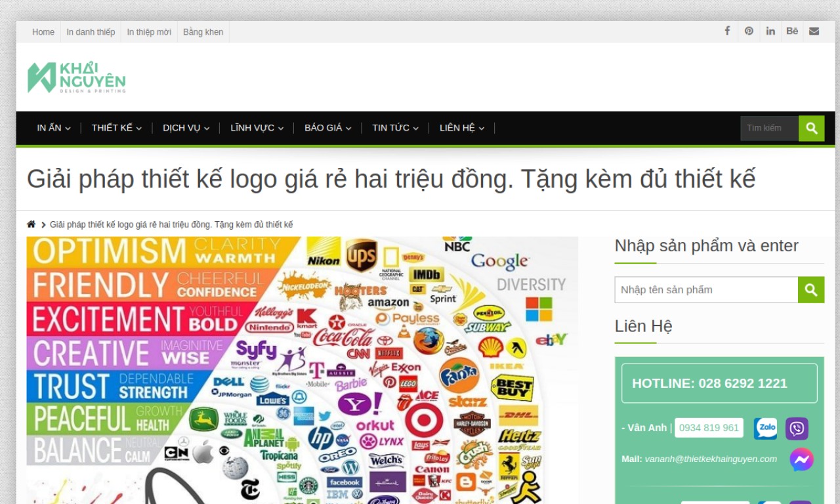Click the sidebar product search magnifier button
This screenshot has height=504, width=840.
point(811,289)
